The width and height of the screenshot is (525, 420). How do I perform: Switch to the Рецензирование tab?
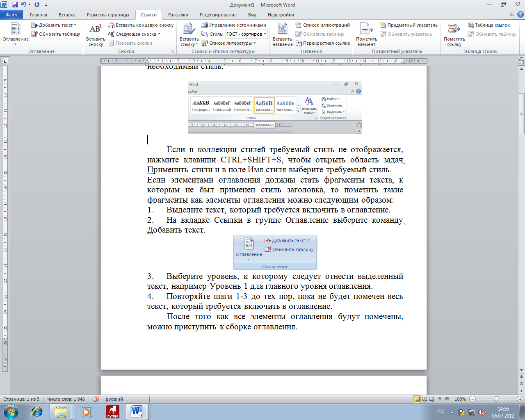(x=218, y=15)
